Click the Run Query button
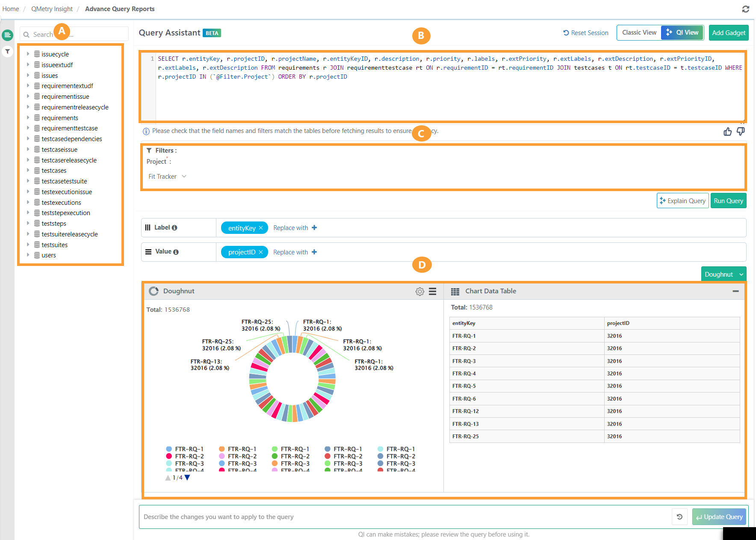 728,201
